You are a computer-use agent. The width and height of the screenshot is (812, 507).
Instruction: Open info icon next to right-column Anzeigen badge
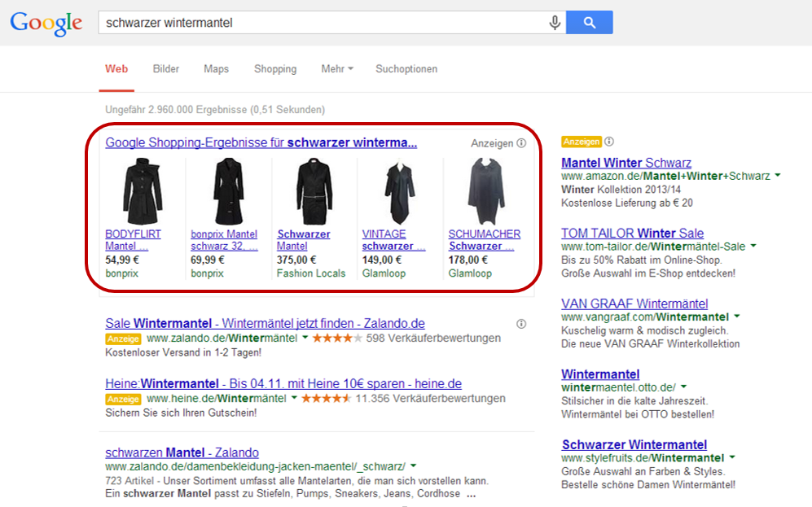[609, 142]
